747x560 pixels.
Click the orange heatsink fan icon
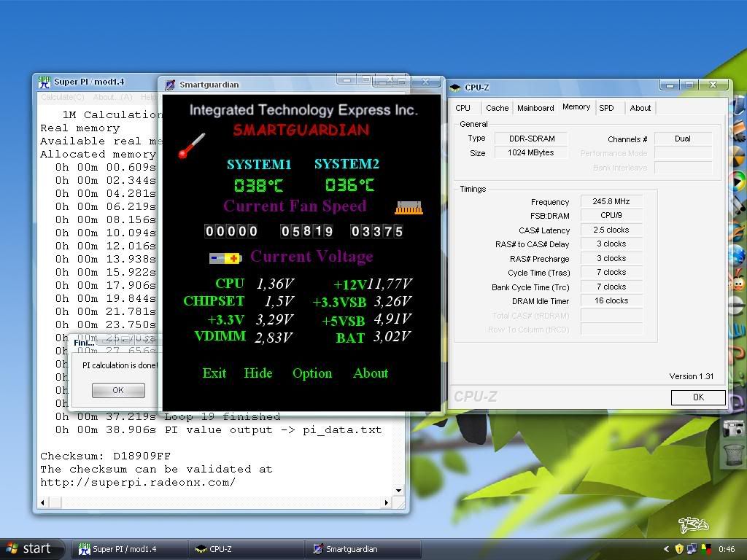(409, 209)
